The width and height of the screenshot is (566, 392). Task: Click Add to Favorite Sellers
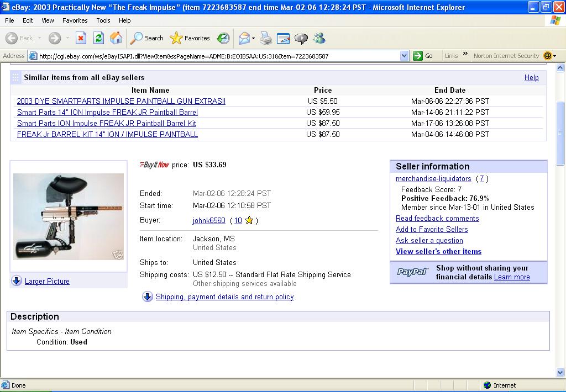coord(432,229)
